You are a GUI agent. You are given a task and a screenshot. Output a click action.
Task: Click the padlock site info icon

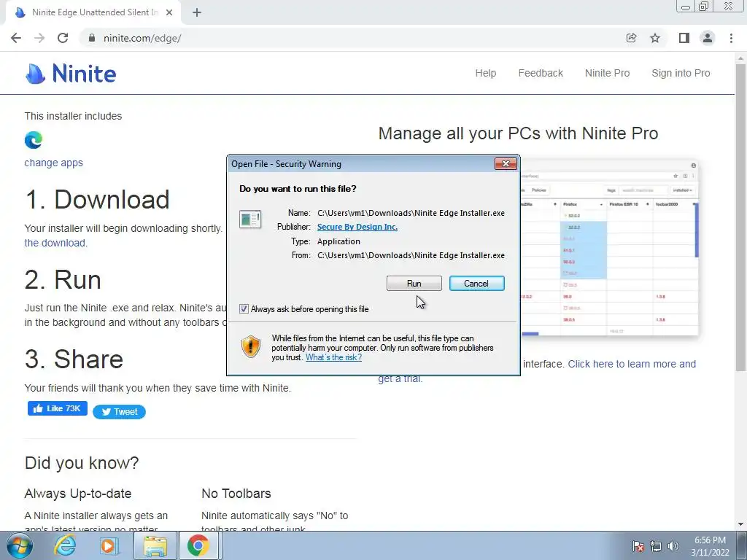click(92, 38)
